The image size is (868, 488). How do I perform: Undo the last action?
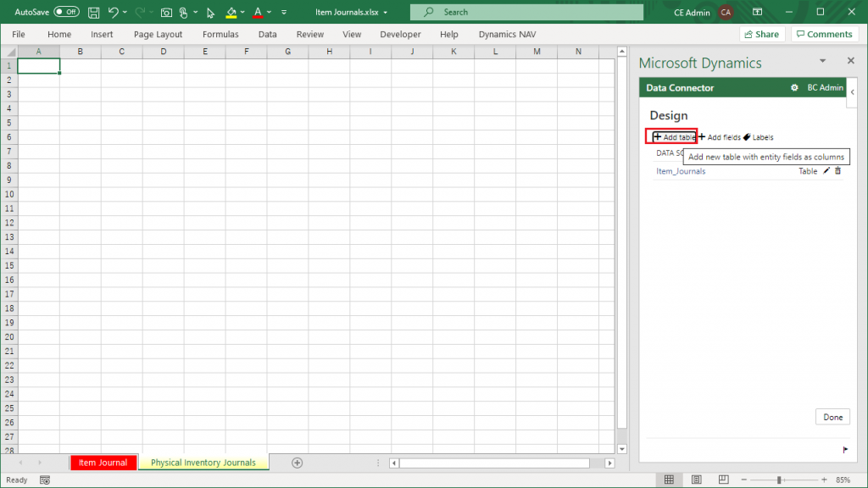(x=113, y=12)
